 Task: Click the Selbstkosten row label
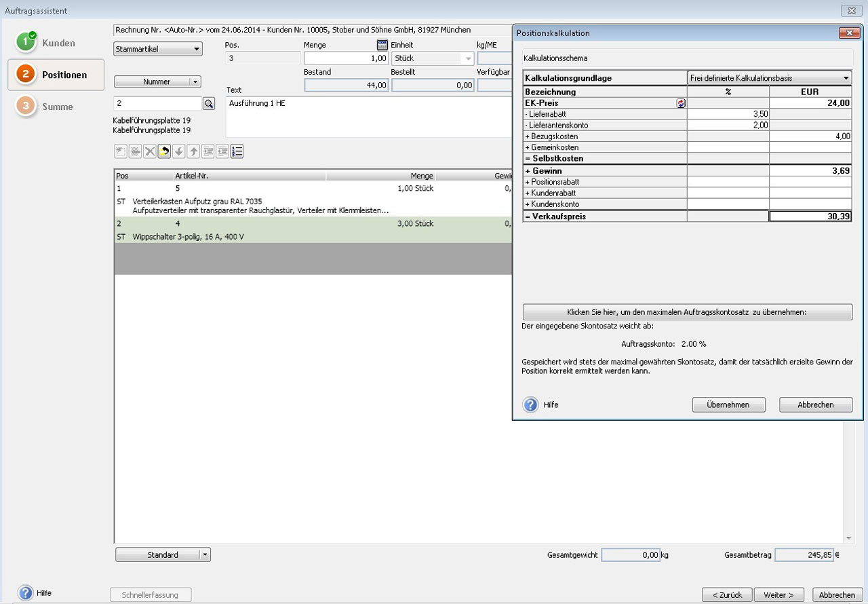click(x=553, y=158)
